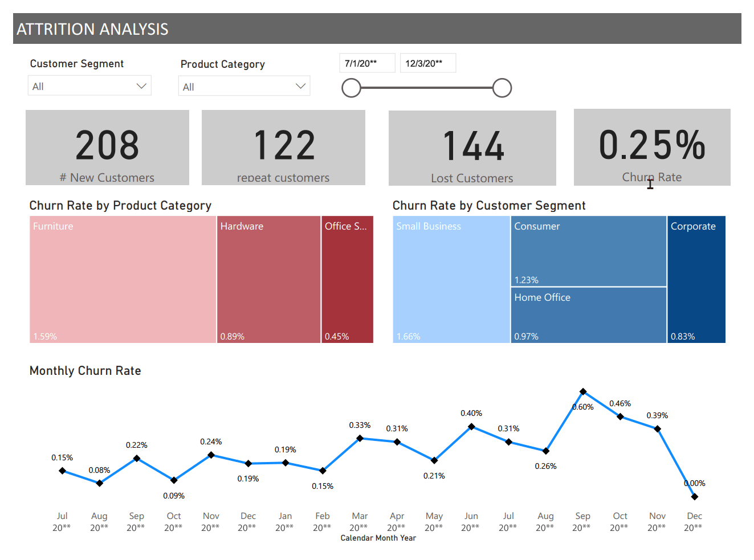
Task: Click the 122 repeat customers card
Action: (x=283, y=148)
